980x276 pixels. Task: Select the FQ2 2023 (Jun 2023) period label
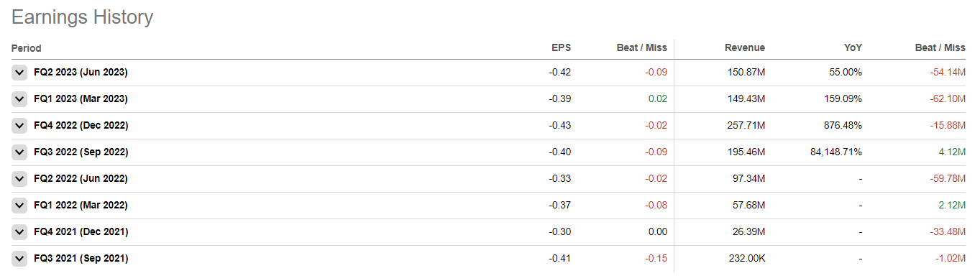point(80,72)
